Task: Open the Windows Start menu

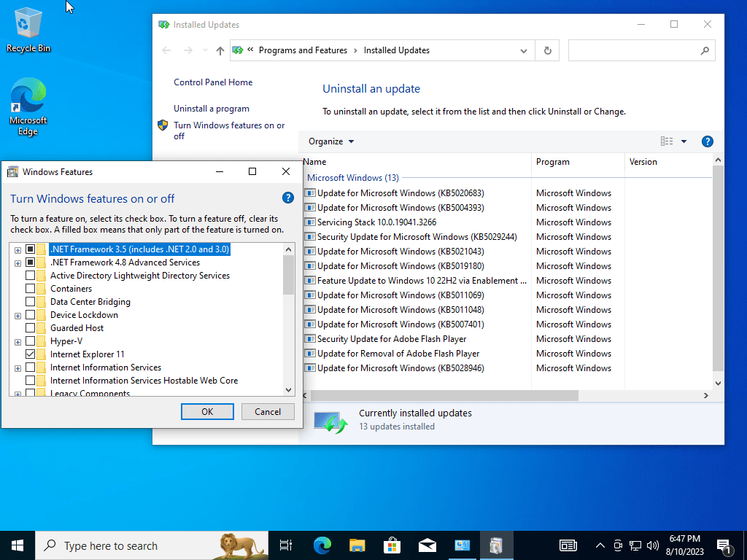Action: pos(18,545)
